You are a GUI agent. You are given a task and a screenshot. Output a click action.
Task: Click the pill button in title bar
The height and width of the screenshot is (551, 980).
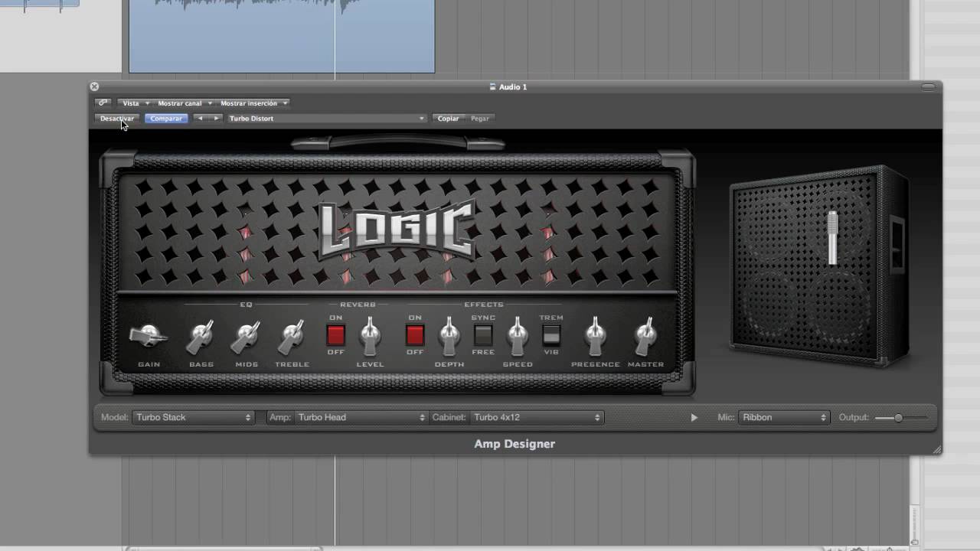click(929, 87)
